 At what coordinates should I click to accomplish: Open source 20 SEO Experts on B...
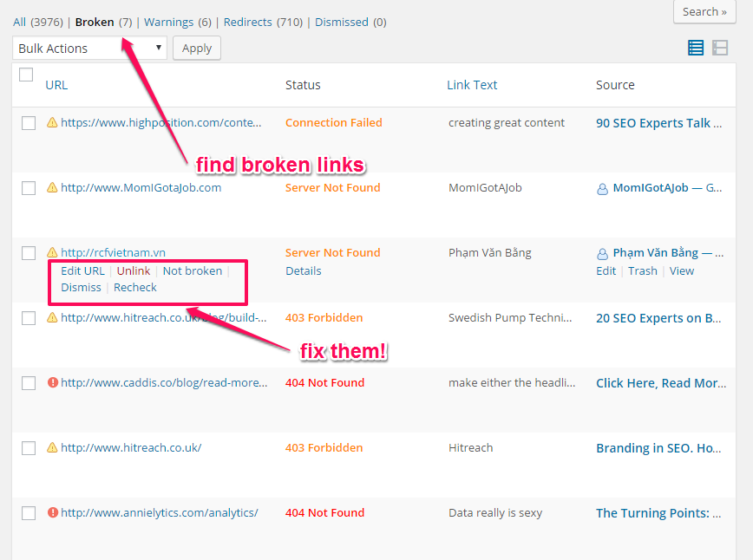pyautogui.click(x=658, y=318)
